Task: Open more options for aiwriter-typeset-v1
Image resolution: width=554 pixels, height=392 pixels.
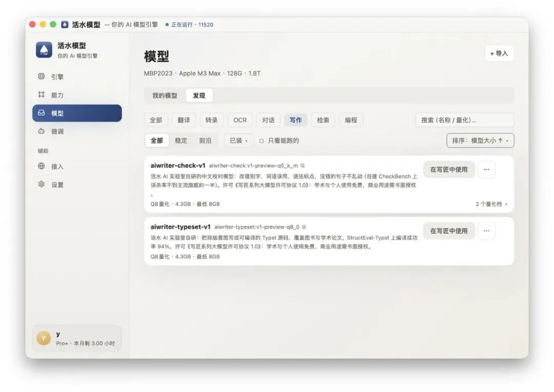Action: tap(486, 231)
